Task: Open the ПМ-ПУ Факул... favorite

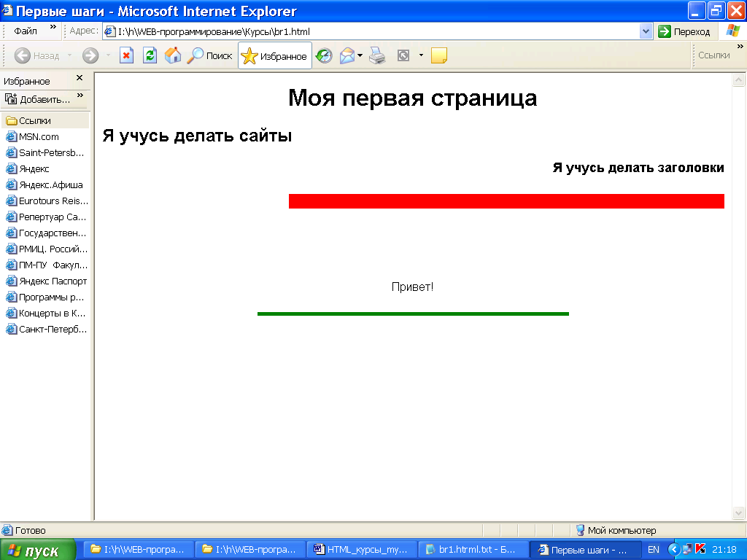Action: click(x=47, y=265)
